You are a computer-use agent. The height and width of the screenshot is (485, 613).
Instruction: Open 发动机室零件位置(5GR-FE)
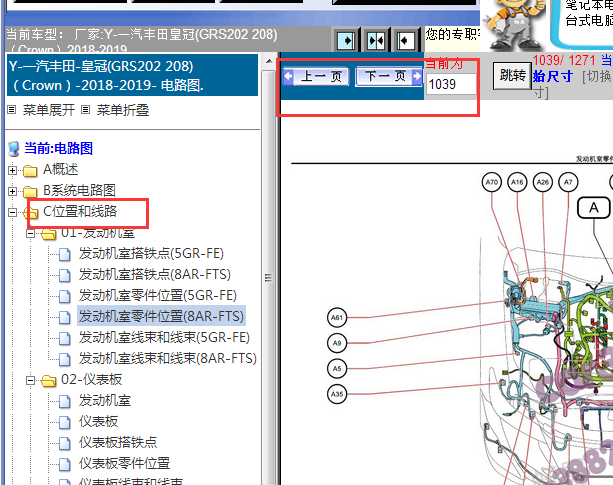(x=158, y=295)
